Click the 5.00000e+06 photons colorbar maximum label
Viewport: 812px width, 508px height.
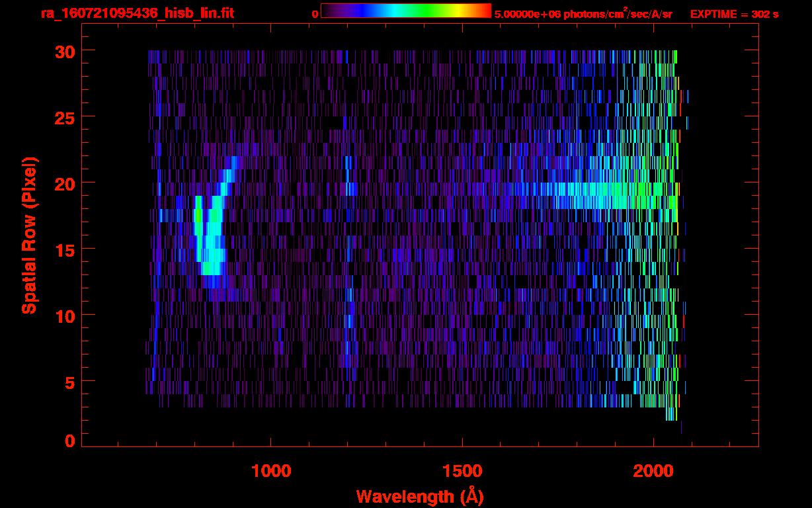[x=583, y=14]
